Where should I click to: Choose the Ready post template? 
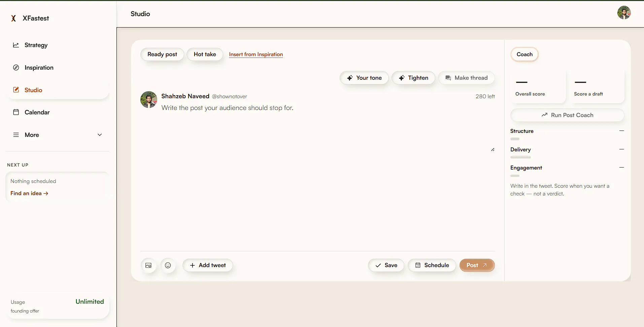[x=162, y=54]
